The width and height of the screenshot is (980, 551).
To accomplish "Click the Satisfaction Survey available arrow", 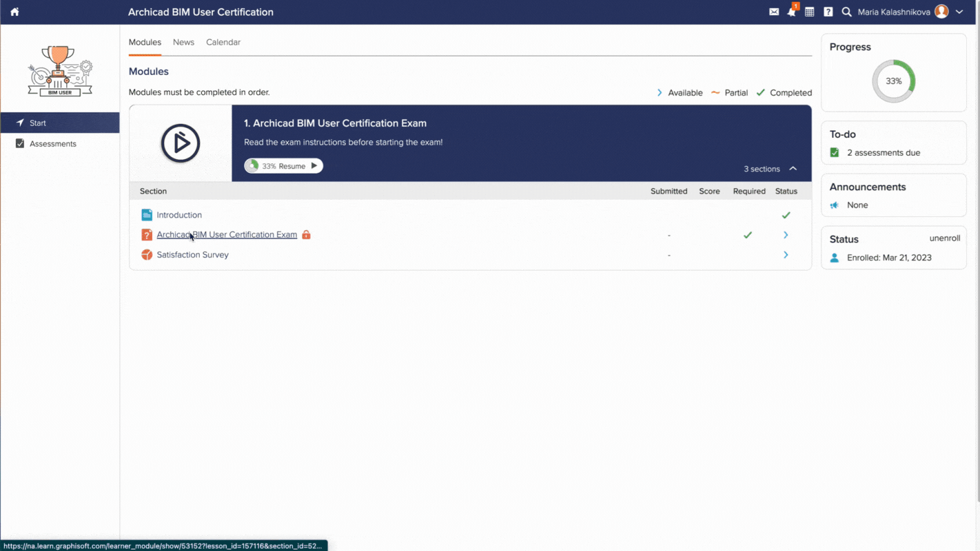I will 786,255.
